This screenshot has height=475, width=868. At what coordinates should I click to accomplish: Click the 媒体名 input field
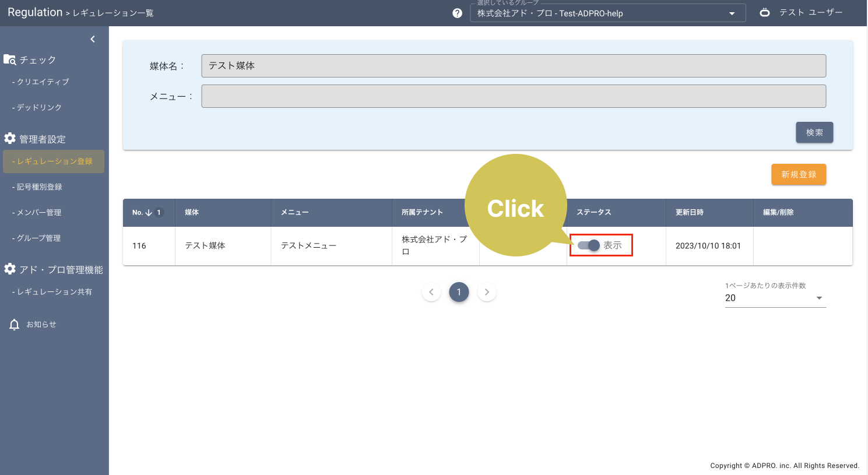(x=513, y=65)
